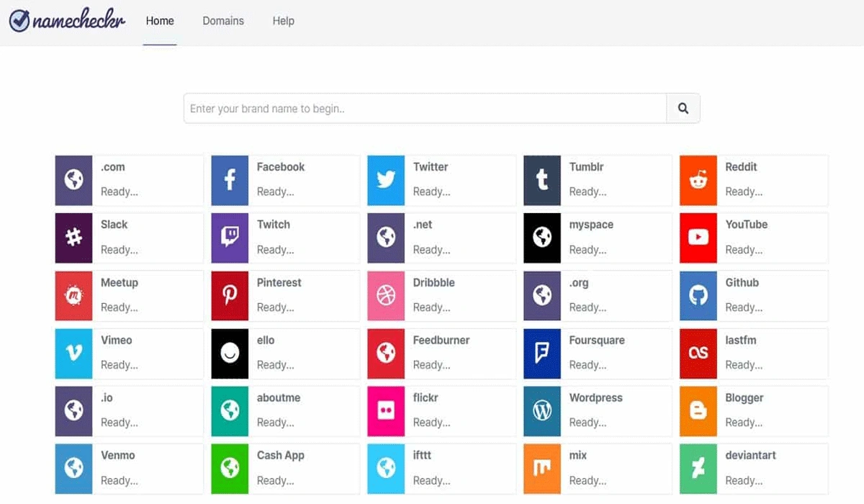The image size is (864, 504).
Task: Click the Facebook service icon
Action: pos(229,180)
